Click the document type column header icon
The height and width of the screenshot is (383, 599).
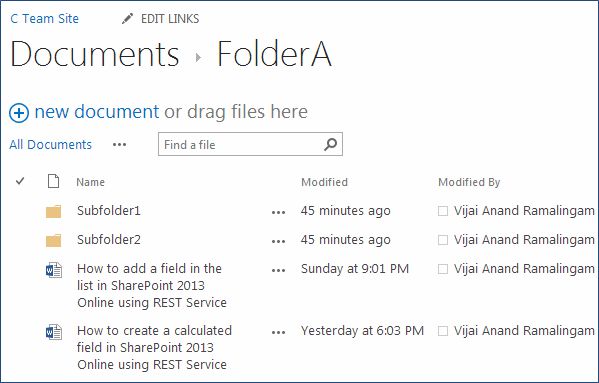[x=53, y=181]
